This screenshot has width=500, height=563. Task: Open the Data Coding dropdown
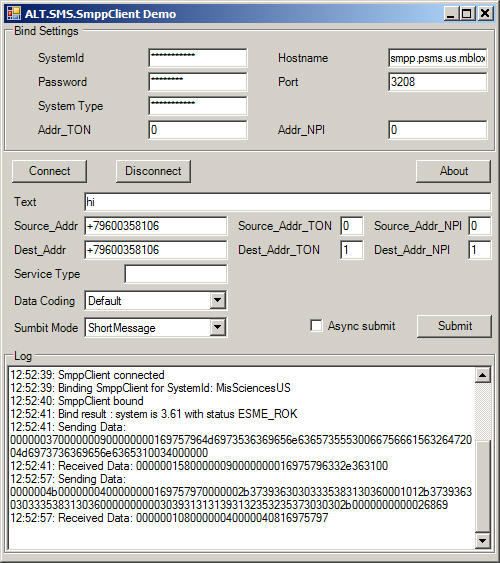point(218,300)
